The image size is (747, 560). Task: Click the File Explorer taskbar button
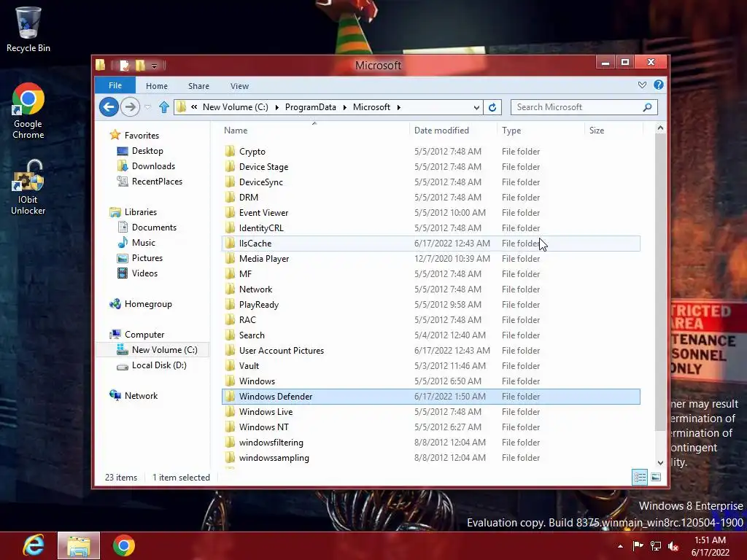tap(79, 545)
